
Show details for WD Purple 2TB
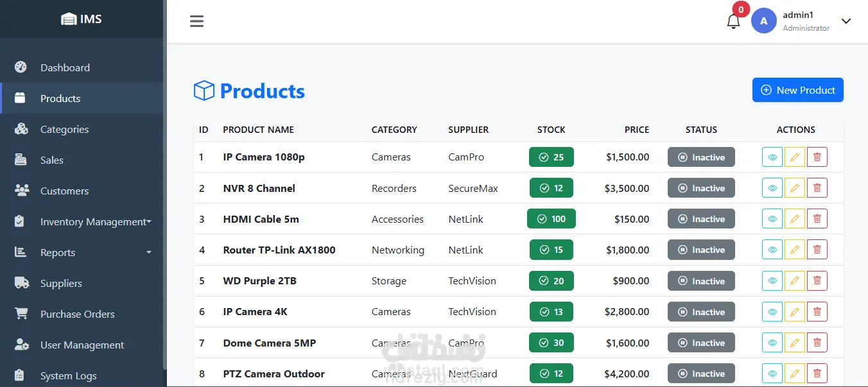(x=772, y=281)
